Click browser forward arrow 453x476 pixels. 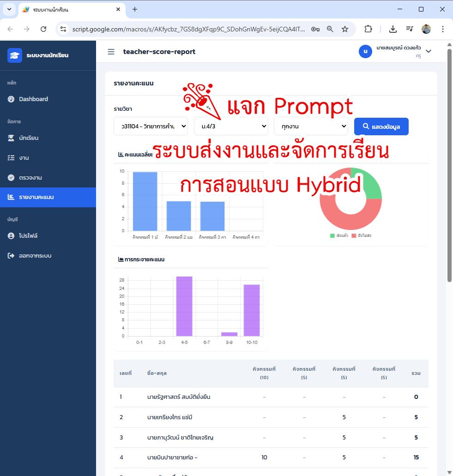(27, 29)
